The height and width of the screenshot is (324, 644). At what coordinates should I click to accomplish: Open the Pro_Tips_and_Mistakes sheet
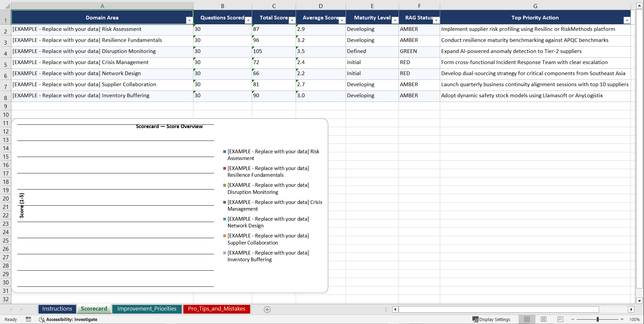[216, 309]
